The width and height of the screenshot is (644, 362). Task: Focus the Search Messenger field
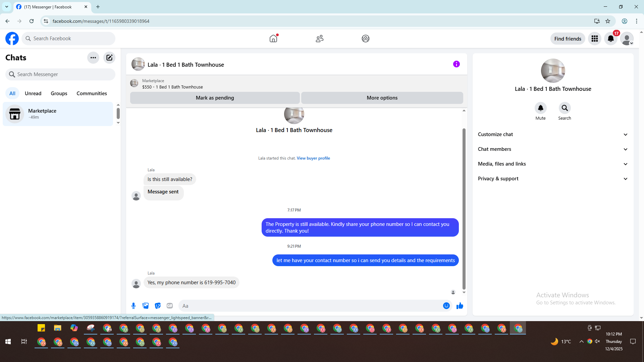pos(60,74)
